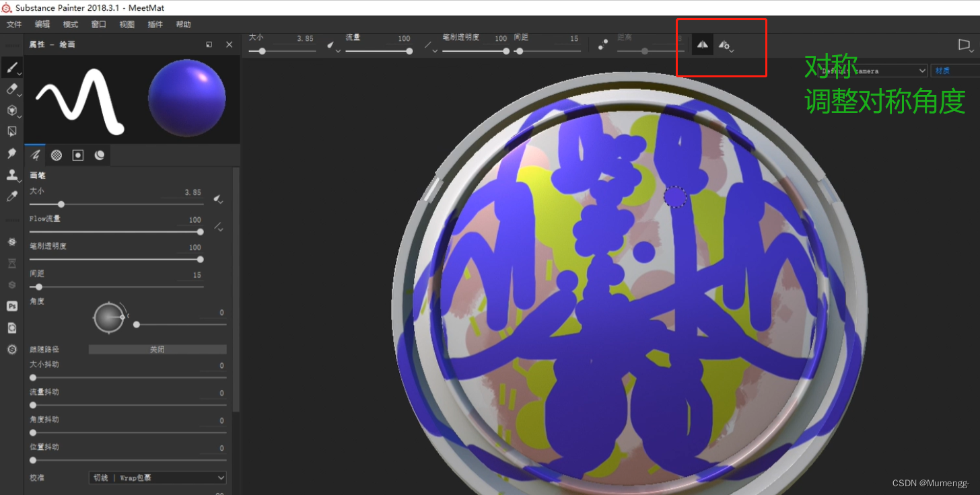Click the 角度抖动 slider handle

pyautogui.click(x=33, y=432)
